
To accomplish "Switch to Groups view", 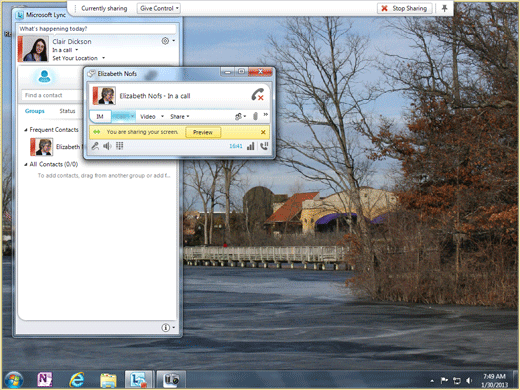I will 35,111.
